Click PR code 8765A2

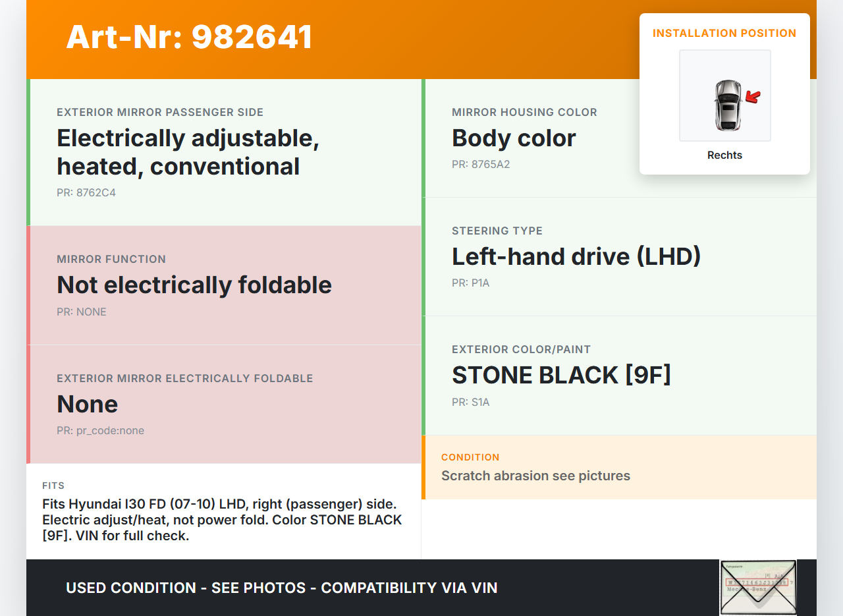coord(481,165)
